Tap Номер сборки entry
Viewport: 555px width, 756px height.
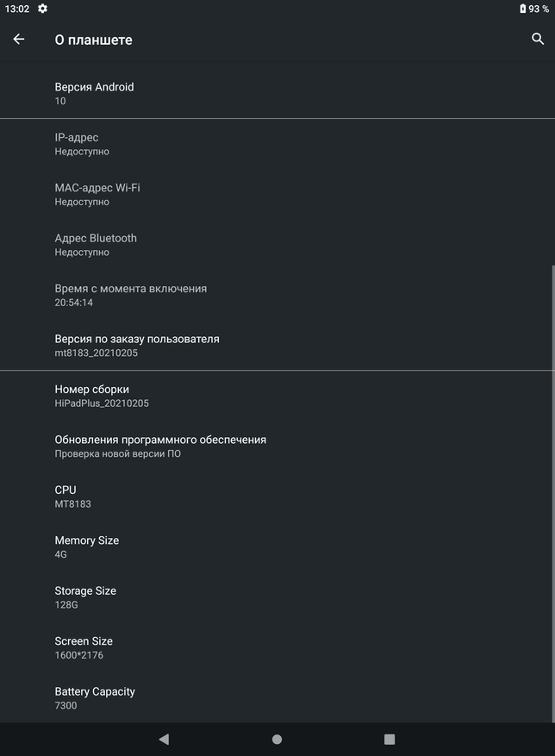(277, 396)
